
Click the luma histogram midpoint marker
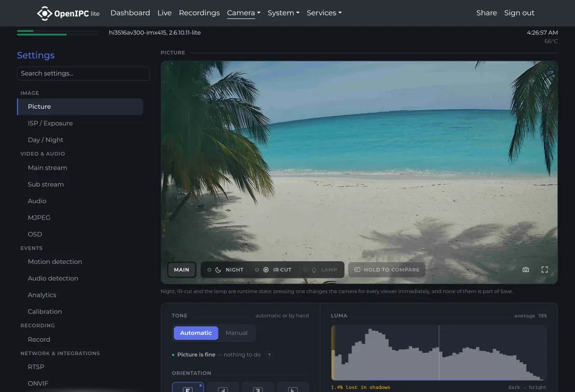coord(439,353)
